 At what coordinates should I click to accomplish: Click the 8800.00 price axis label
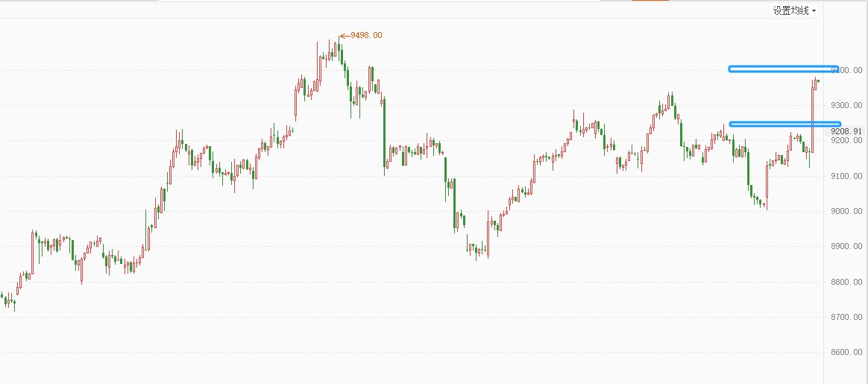[846, 282]
